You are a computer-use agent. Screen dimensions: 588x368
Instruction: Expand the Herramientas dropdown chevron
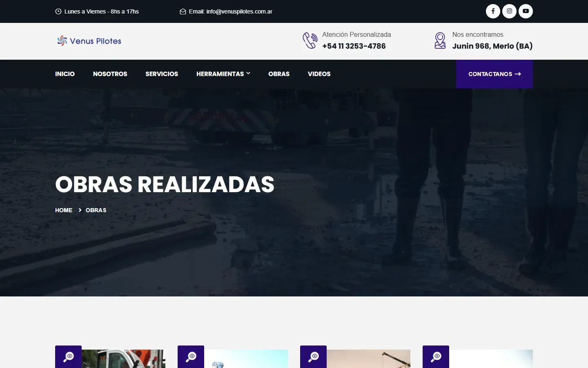point(248,74)
